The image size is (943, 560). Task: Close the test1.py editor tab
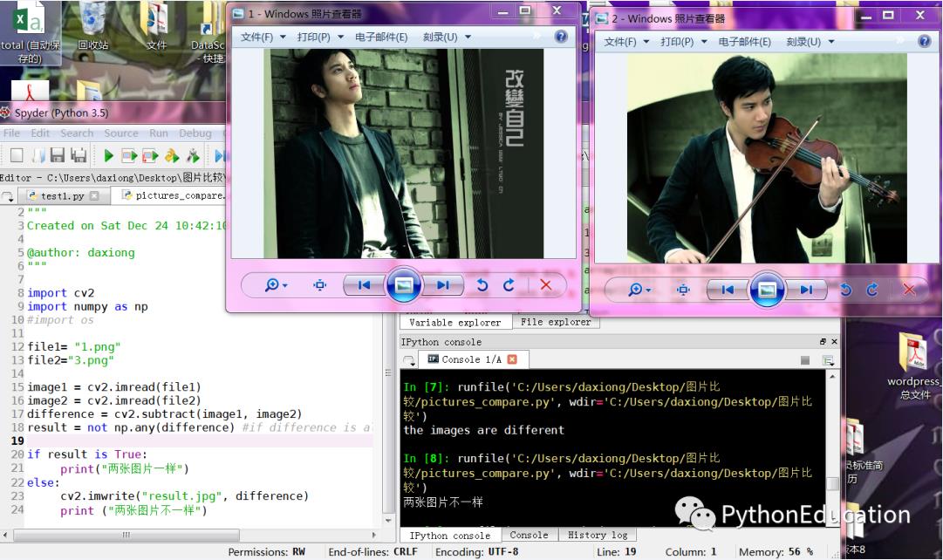click(94, 196)
